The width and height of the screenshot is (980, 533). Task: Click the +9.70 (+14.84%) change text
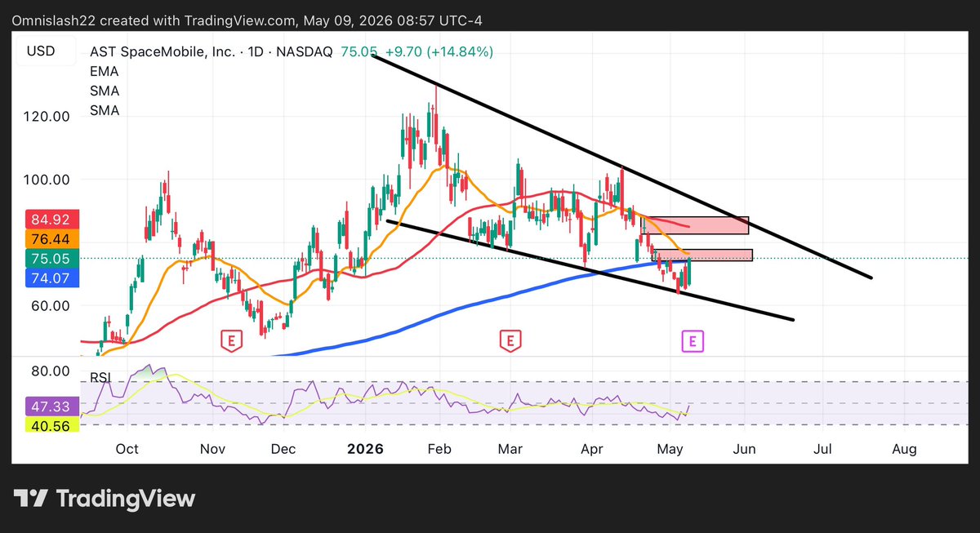pyautogui.click(x=439, y=51)
